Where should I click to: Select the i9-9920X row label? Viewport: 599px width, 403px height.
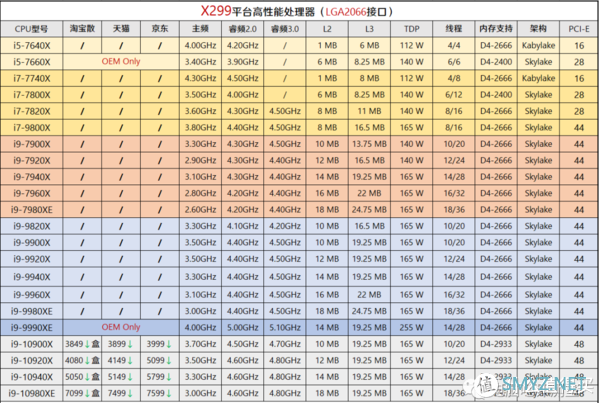pos(32,259)
